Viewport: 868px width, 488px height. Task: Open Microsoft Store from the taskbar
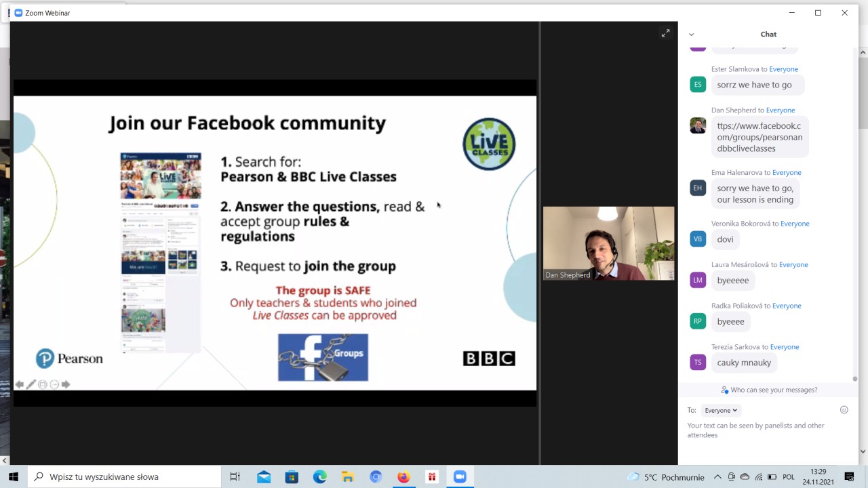pos(292,477)
